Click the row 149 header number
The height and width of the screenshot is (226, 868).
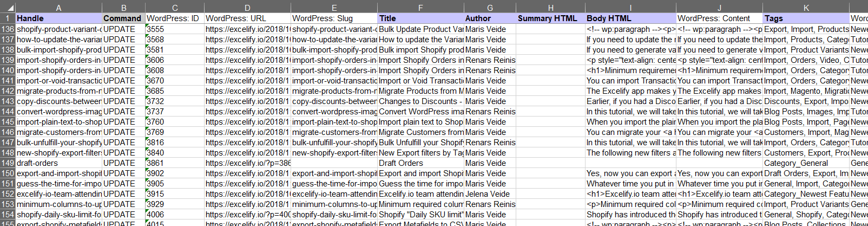tap(8, 163)
